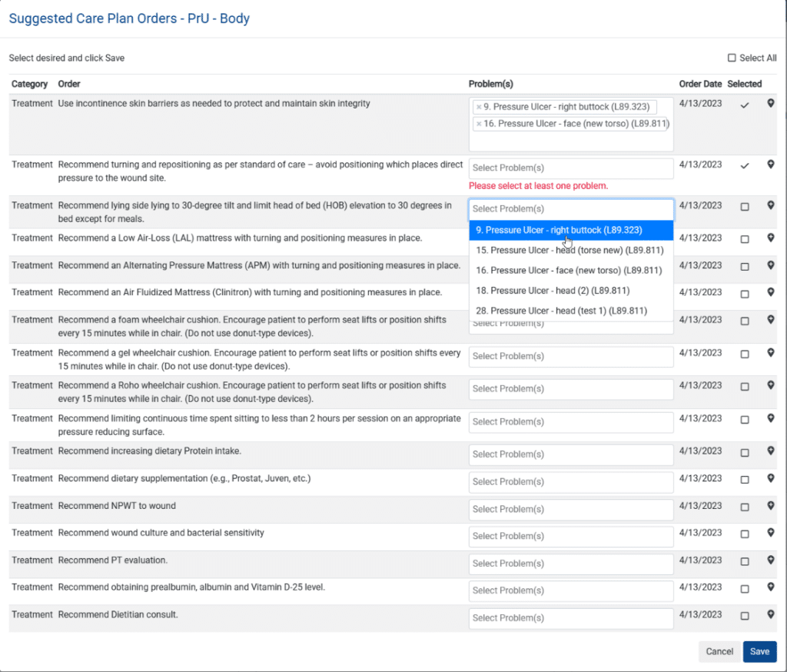Click location pin for Dietitian consult row
Viewport: 787px width, 672px height.
coord(770,614)
